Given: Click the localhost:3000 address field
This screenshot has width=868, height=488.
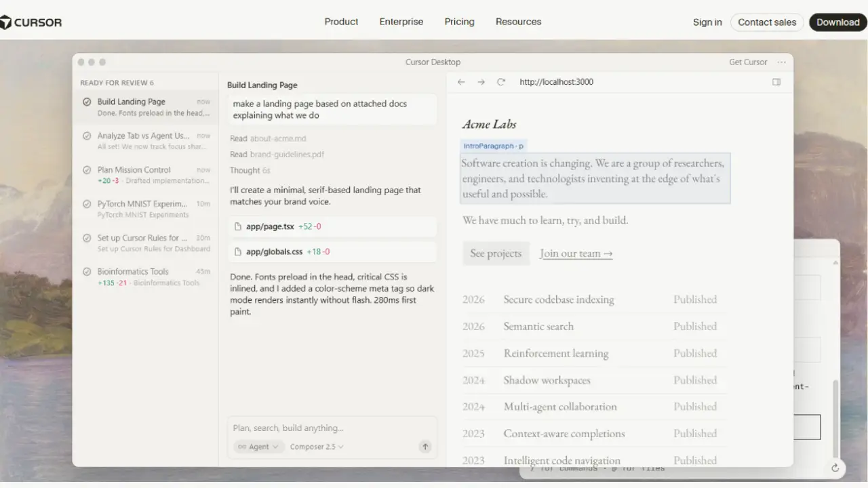Looking at the screenshot, I should point(556,82).
